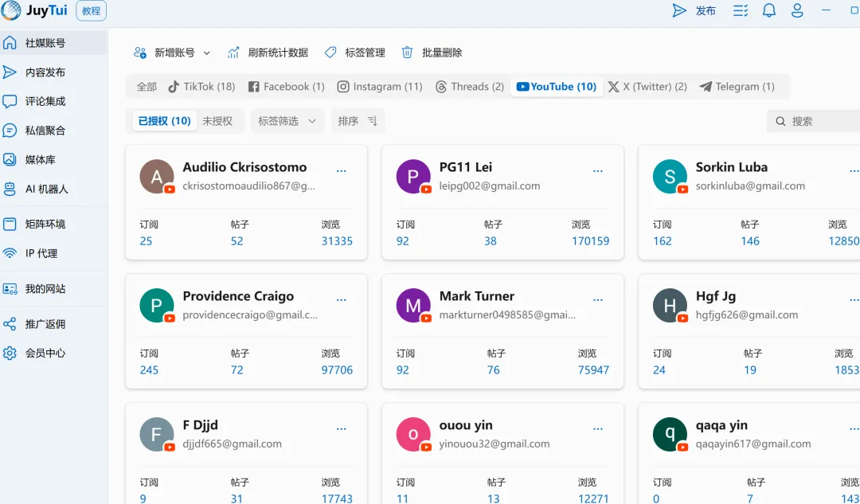Open 私信聚合 in sidebar

[x=53, y=130]
